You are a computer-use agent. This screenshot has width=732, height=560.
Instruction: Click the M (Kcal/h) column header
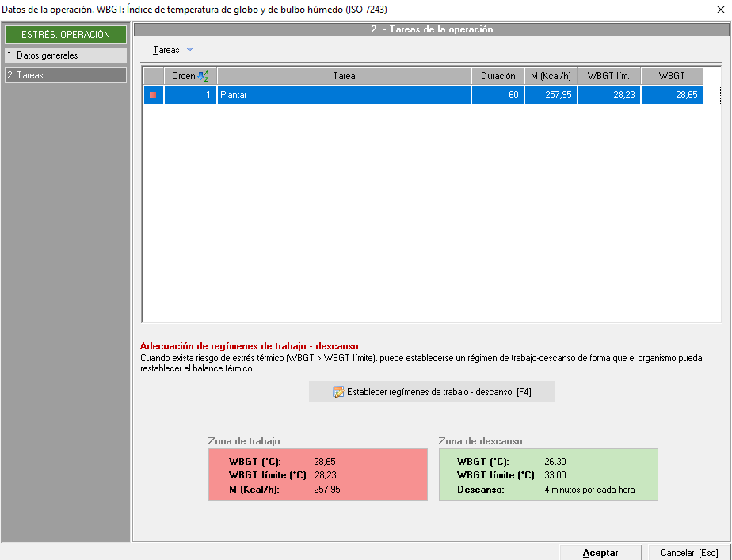pyautogui.click(x=550, y=76)
